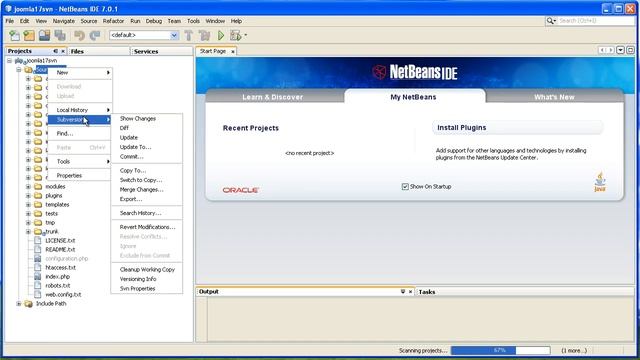This screenshot has height=360, width=640.
Task: Click the Redo toolbar icon
Action: pos(95,36)
